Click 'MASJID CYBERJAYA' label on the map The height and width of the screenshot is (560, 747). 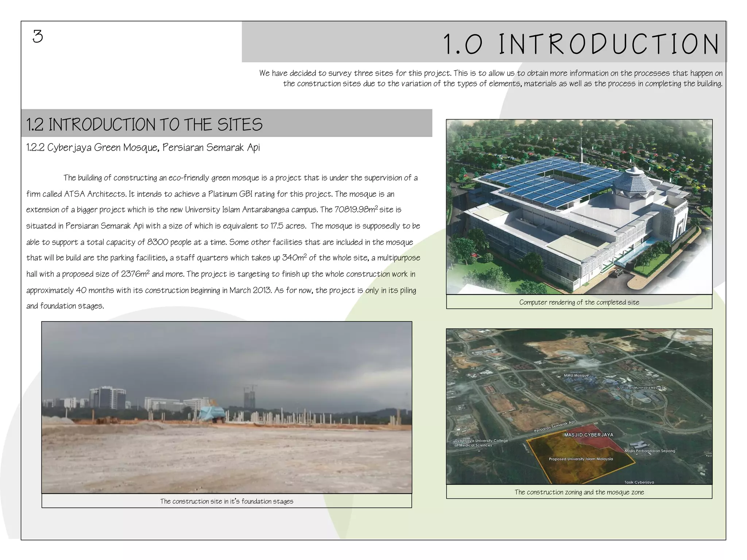tap(589, 435)
